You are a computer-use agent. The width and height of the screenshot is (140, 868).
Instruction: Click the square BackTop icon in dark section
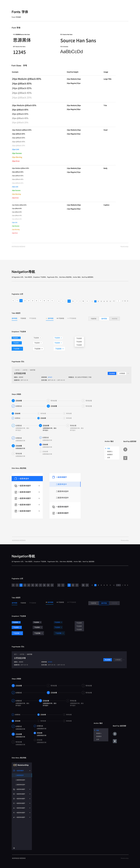115,741
